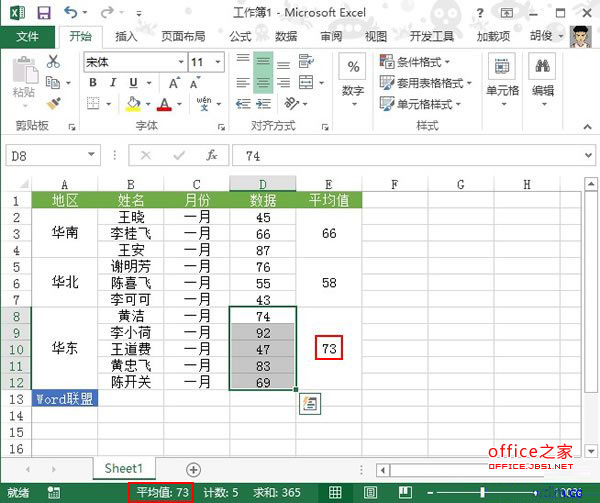Image resolution: width=600 pixels, height=503 pixels.
Task: Switch to the 开发工具 Developer tab
Action: 431,37
